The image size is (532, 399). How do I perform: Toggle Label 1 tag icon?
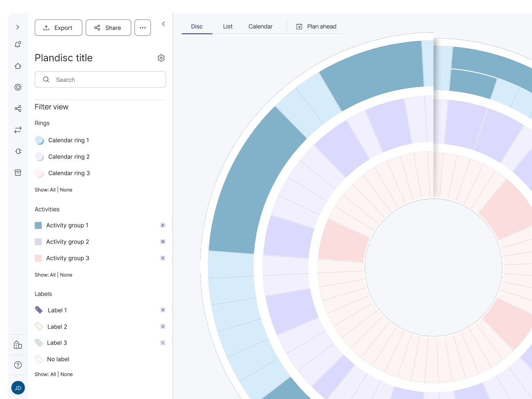click(x=39, y=310)
